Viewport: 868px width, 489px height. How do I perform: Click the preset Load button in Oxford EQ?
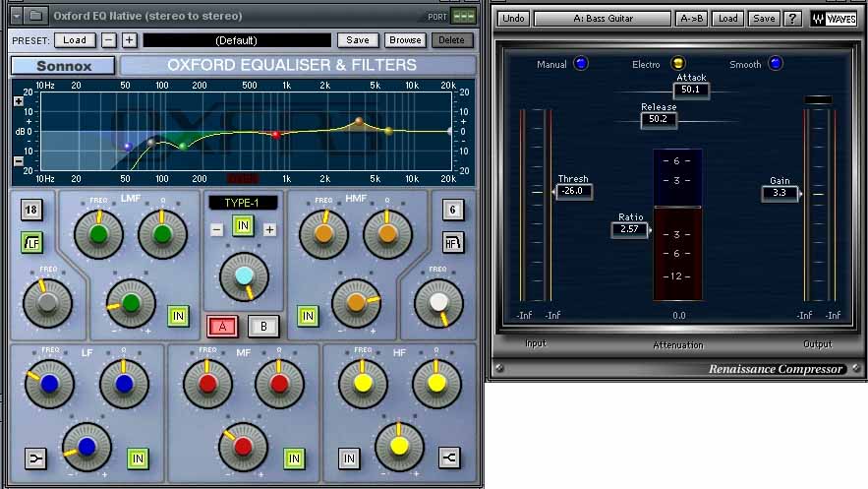point(75,40)
